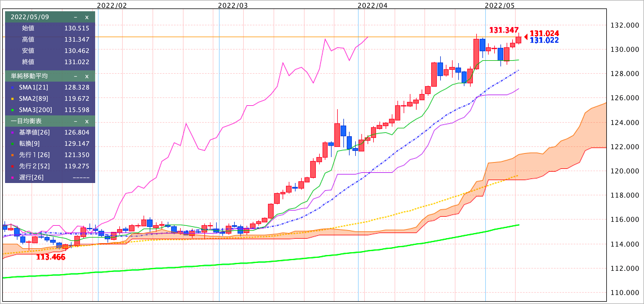The image size is (644, 304).
Task: Click the 遅行[26] magenta color marker
Action: [x=12, y=178]
